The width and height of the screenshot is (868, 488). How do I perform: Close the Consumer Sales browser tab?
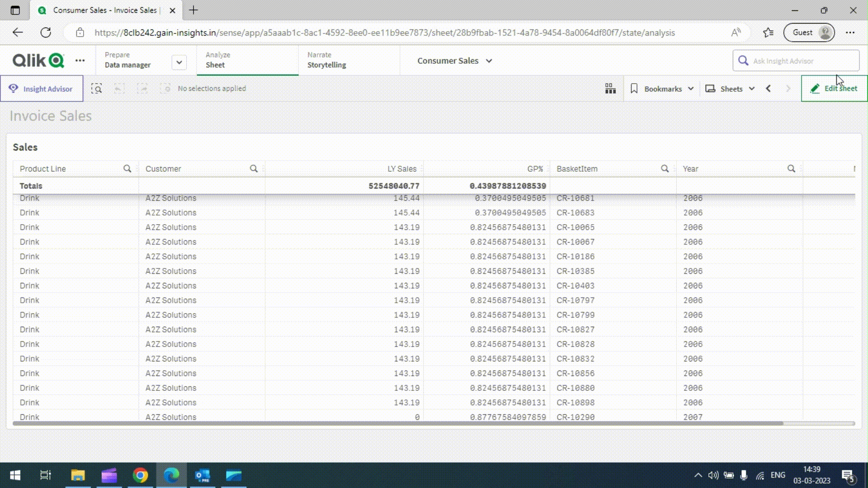pos(172,10)
